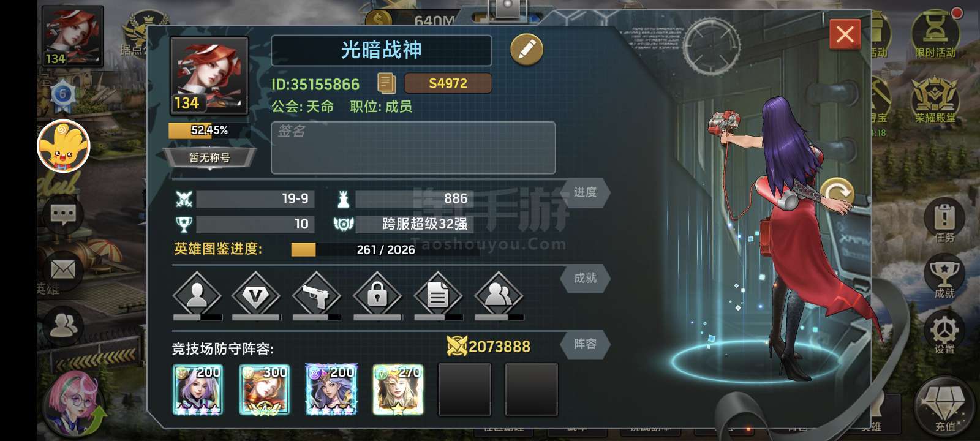Click the S4972 server button
Screen dimensions: 980x441
[448, 83]
